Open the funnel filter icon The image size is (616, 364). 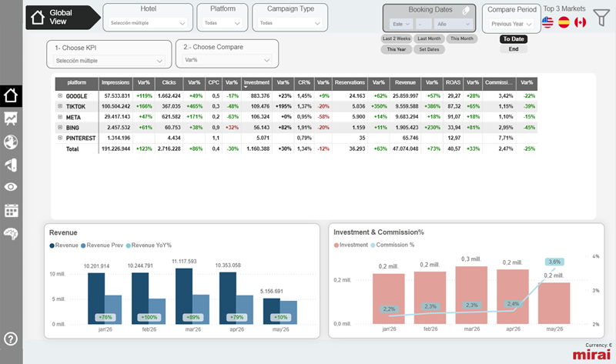pyautogui.click(x=601, y=18)
